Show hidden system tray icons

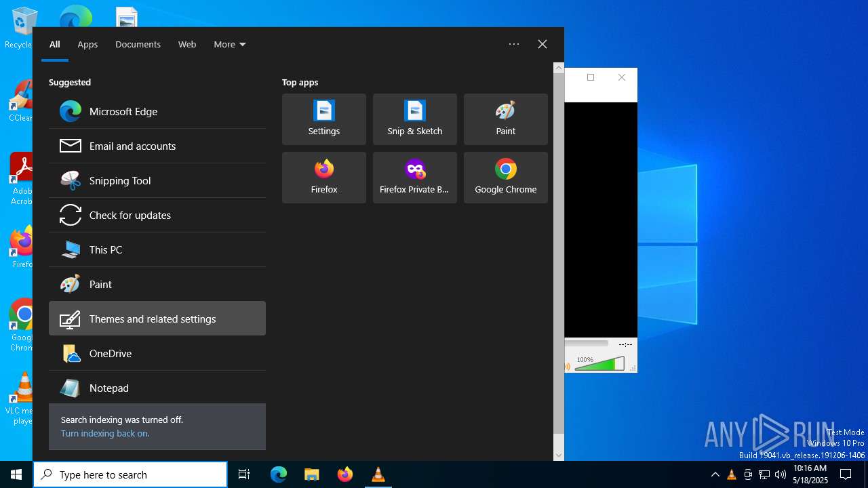point(715,474)
